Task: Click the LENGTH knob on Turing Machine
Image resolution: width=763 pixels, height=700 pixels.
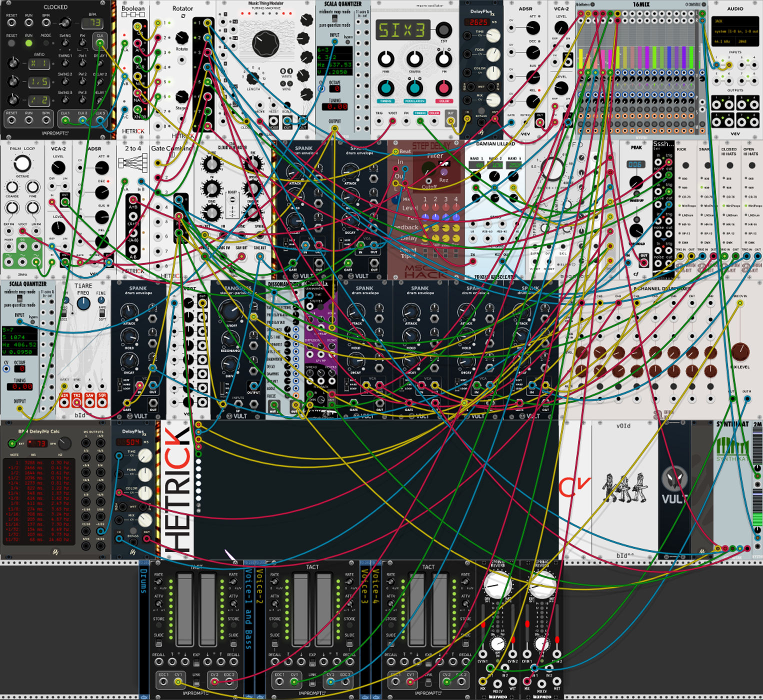Action: click(253, 78)
